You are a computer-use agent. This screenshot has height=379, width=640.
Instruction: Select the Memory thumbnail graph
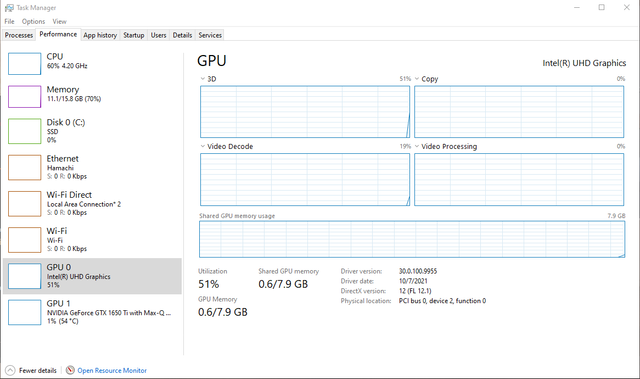(x=24, y=97)
